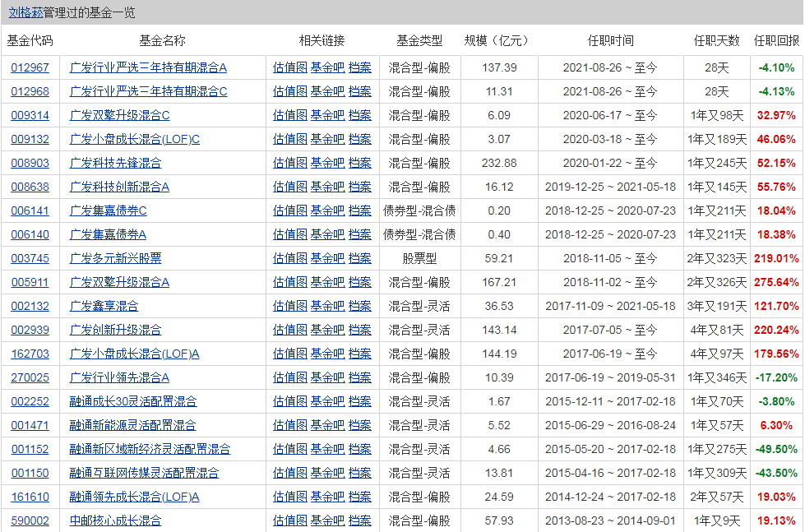Viewport: 805px width, 532px height.
Task: Click fund code 161610
Action: (30, 497)
